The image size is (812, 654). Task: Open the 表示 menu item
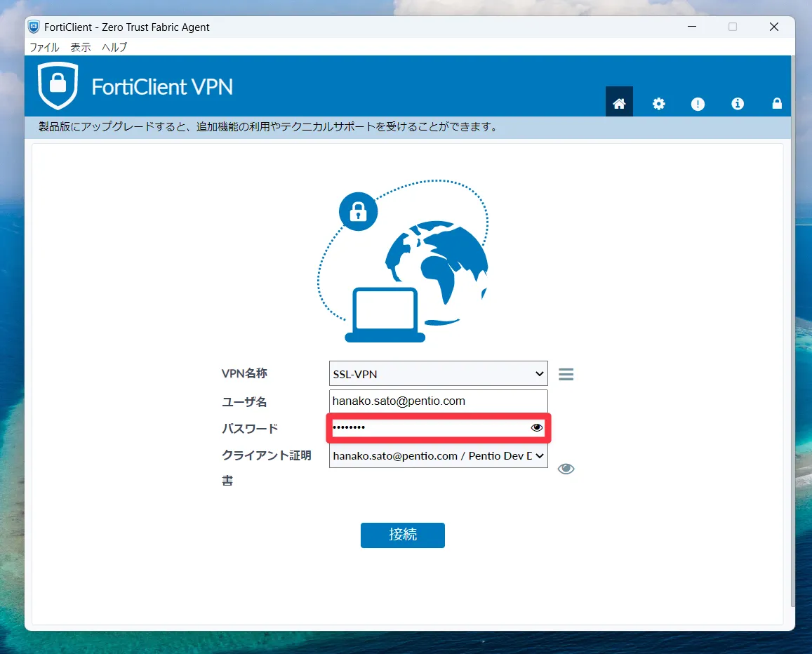79,47
